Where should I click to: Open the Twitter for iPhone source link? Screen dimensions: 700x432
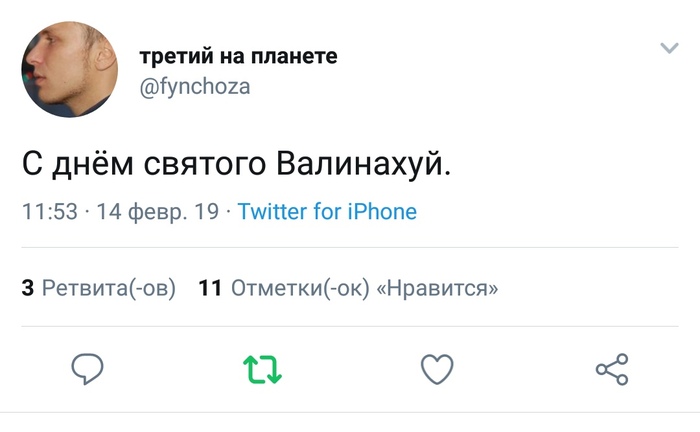click(327, 212)
